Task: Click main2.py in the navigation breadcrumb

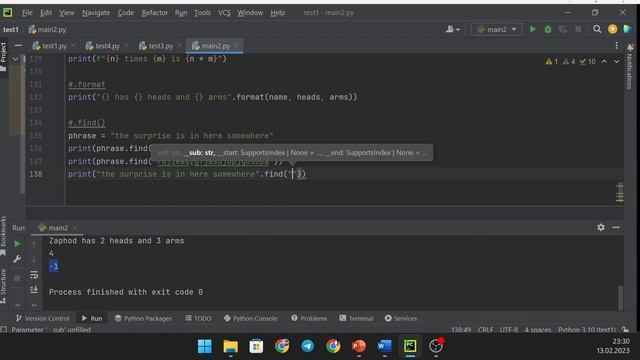Action: pyautogui.click(x=47, y=29)
